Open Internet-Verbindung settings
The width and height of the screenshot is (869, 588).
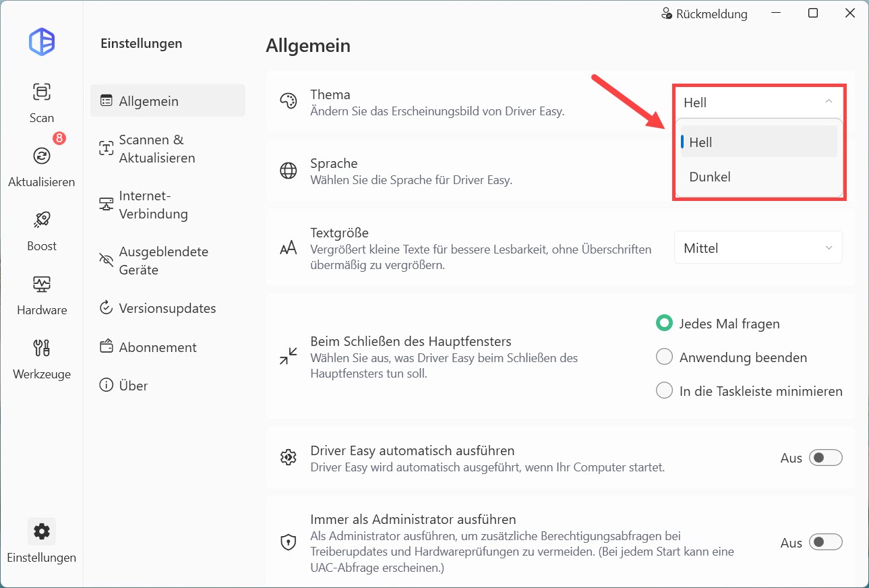pos(168,205)
